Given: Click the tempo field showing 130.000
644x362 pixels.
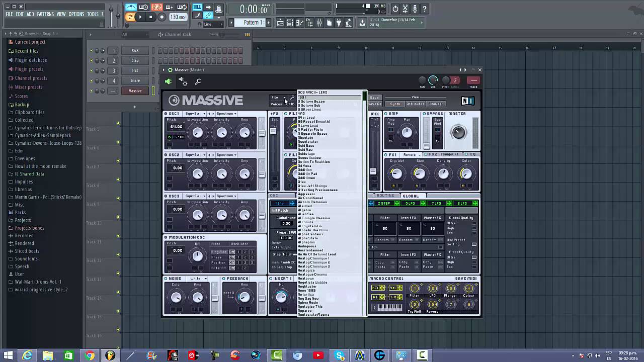Looking at the screenshot, I should pos(178,17).
